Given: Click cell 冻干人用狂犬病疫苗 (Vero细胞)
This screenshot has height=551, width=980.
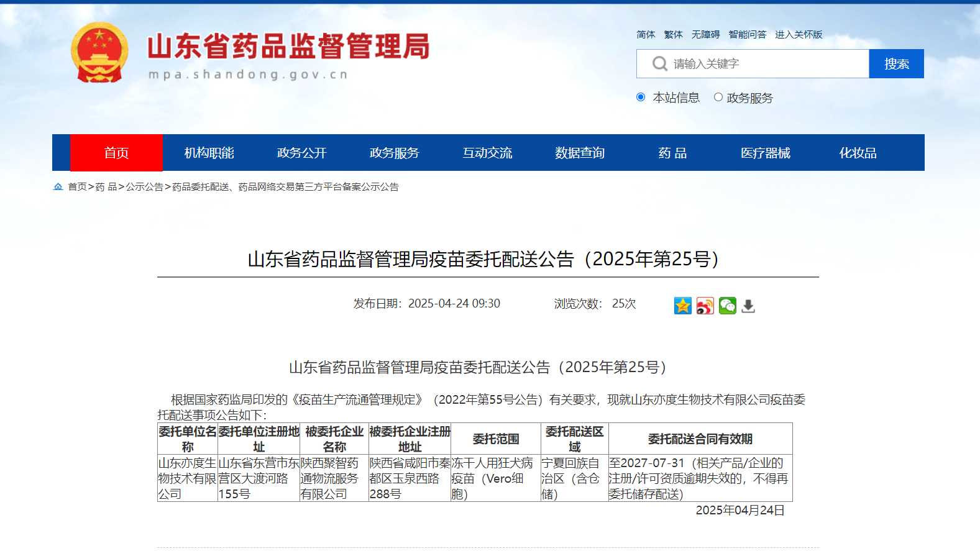Looking at the screenshot, I should click(x=496, y=478).
